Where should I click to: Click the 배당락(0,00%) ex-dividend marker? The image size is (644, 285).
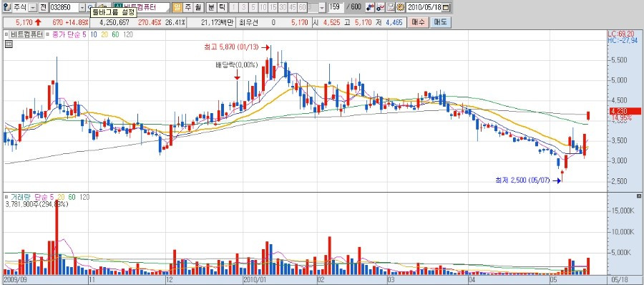pyautogui.click(x=237, y=64)
